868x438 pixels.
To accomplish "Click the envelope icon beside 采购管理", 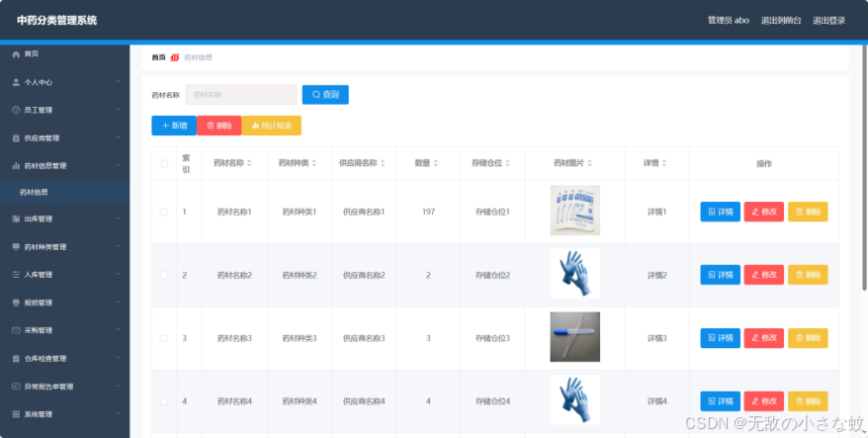I will click(x=16, y=330).
